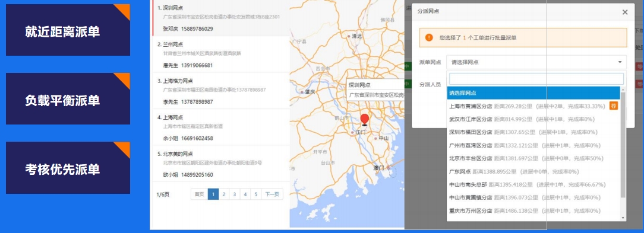This screenshot has height=233, width=644.
Task: Choose 深圳市福田区分店 option
Action: 533,132
